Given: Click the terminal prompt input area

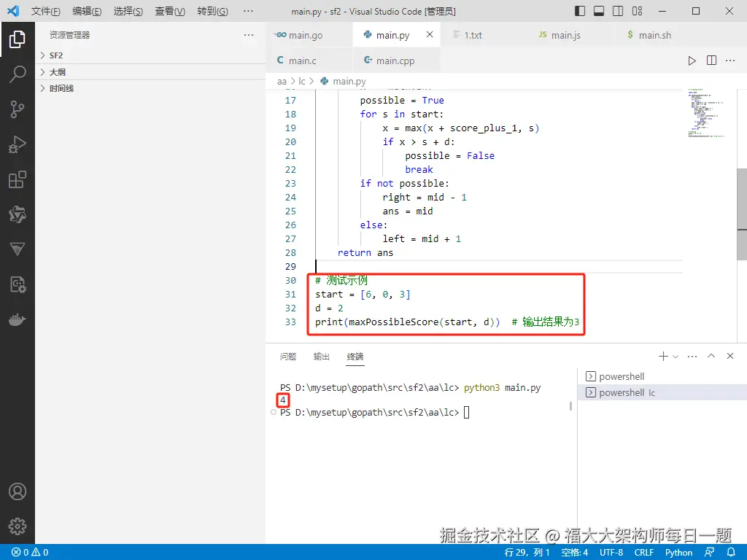Looking at the screenshot, I should [466, 413].
